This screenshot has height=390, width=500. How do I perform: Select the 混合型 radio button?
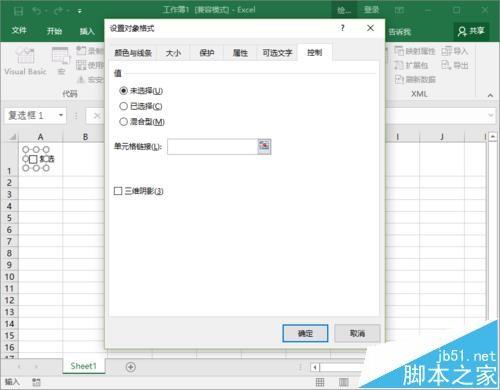[x=123, y=122]
